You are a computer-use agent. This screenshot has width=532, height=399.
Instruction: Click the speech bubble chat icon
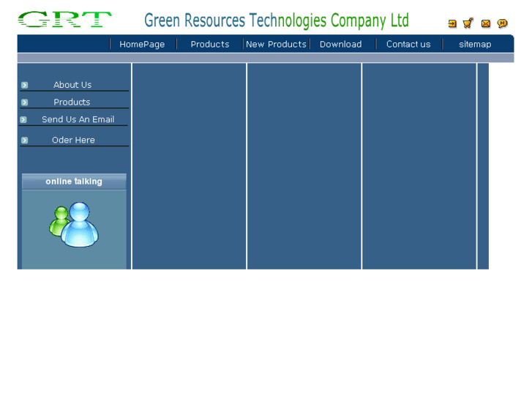pyautogui.click(x=502, y=23)
